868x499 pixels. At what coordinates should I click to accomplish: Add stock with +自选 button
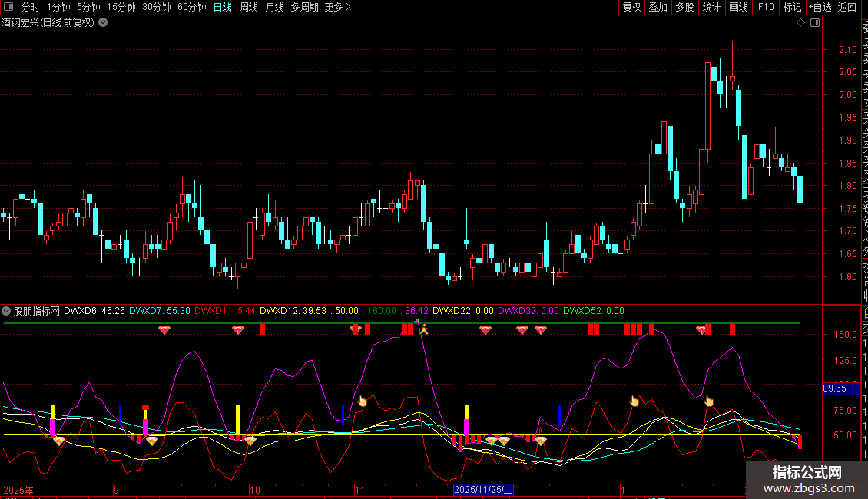pos(819,8)
